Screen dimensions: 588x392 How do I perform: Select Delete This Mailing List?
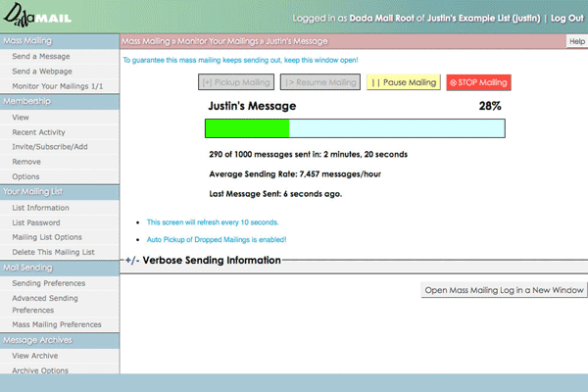point(53,252)
